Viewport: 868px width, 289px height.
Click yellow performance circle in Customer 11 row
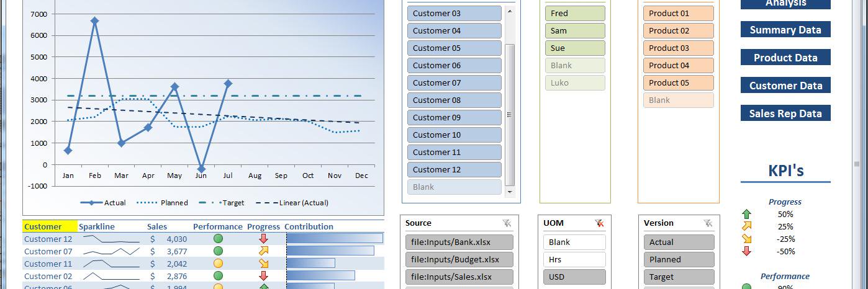(x=218, y=264)
